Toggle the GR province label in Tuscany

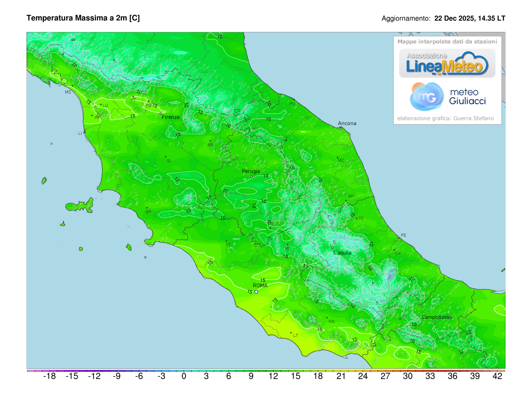[148, 212]
